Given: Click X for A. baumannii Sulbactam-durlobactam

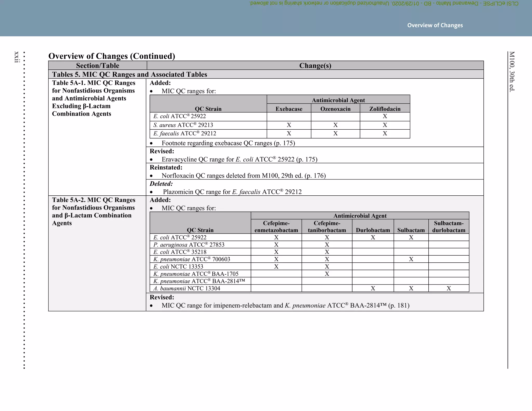Looking at the screenshot, I should 449,288.
